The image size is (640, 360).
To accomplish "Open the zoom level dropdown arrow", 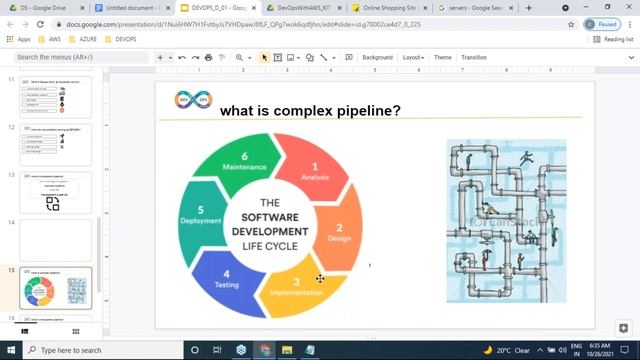I will pyautogui.click(x=249, y=58).
